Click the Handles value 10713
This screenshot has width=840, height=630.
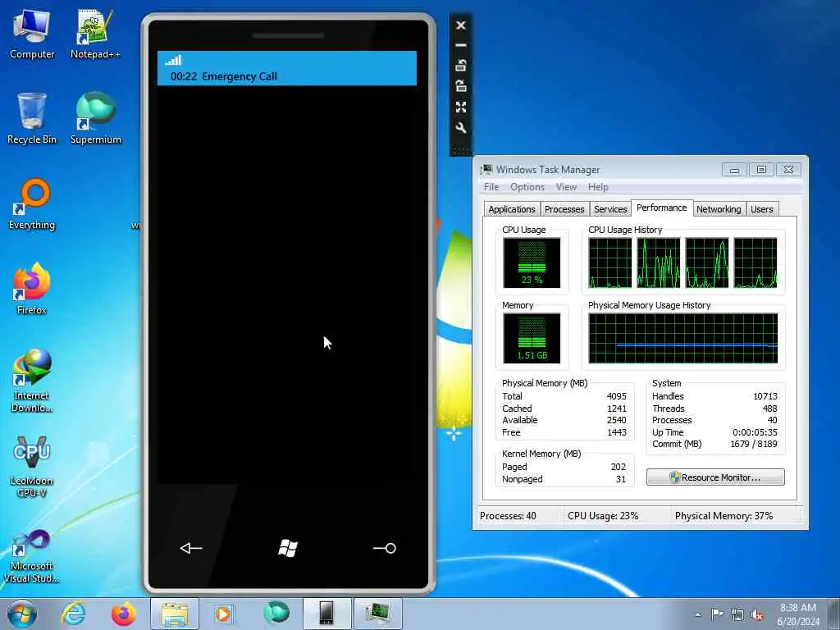765,396
